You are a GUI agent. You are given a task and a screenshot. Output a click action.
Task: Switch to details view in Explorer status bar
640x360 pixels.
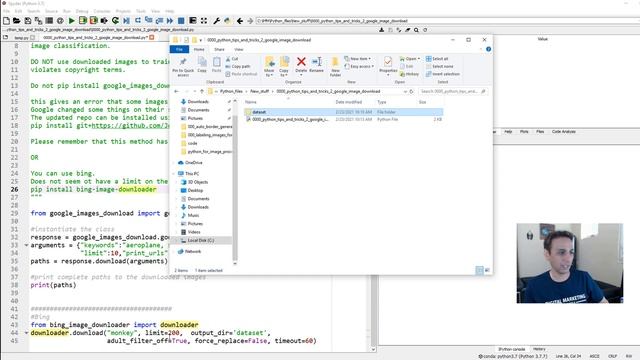(x=480, y=270)
